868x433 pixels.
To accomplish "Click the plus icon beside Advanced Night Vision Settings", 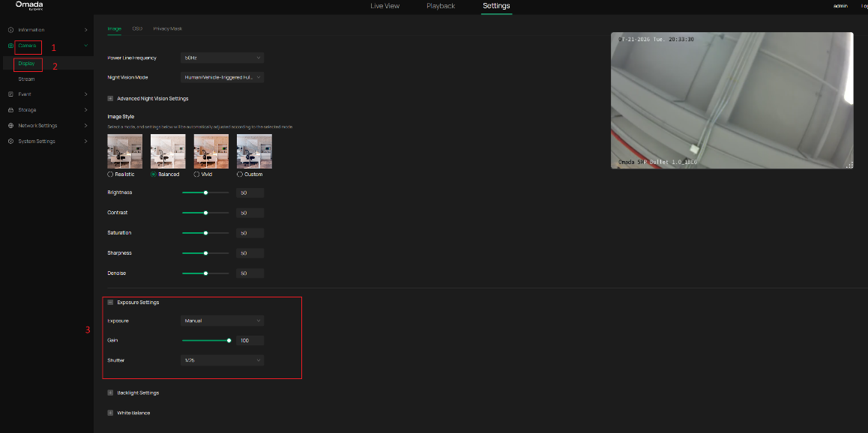I will coord(110,98).
